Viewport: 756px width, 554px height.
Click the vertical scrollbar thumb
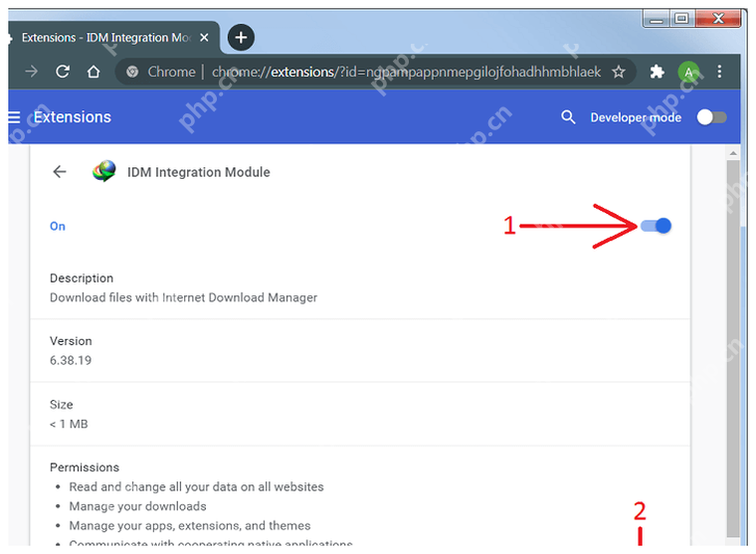click(x=733, y=347)
